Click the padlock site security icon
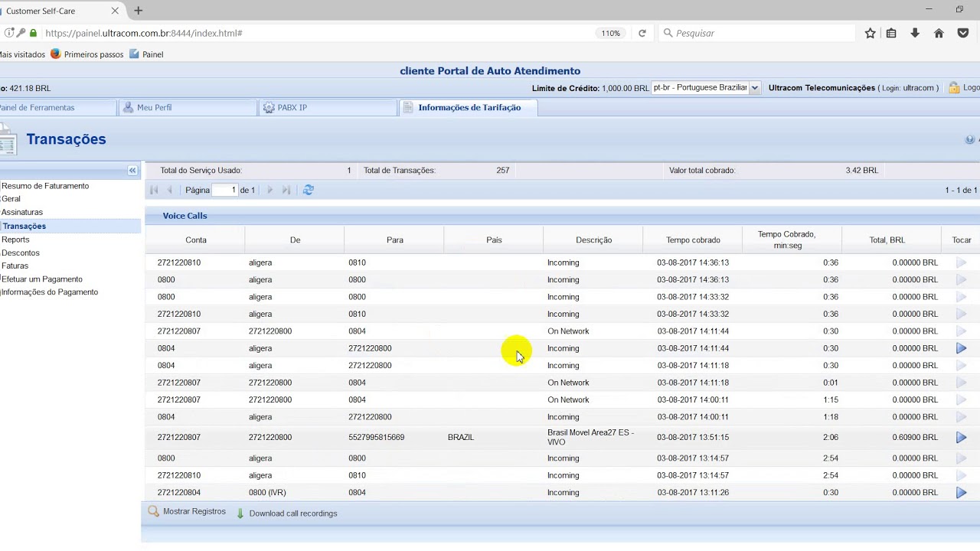Image resolution: width=980 pixels, height=551 pixels. point(33,33)
